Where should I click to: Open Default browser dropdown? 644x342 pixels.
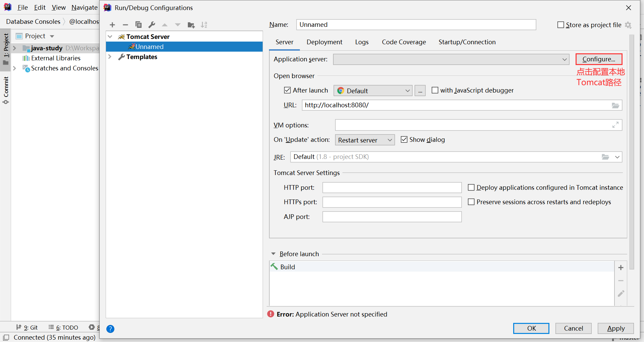[373, 91]
